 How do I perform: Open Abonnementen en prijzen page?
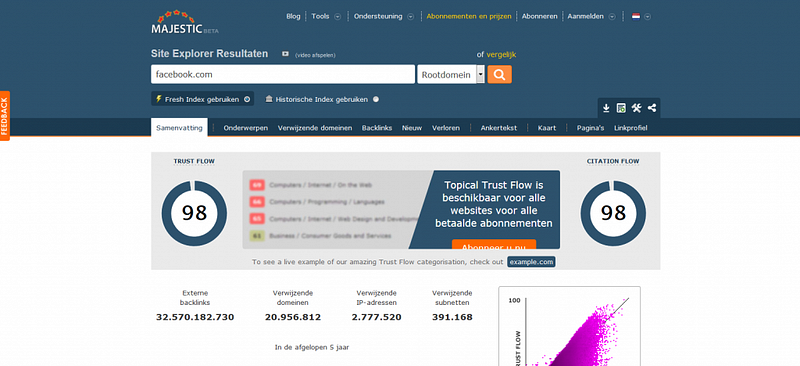469,16
